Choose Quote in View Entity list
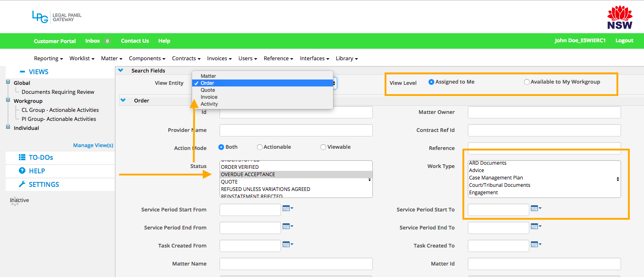 point(263,90)
